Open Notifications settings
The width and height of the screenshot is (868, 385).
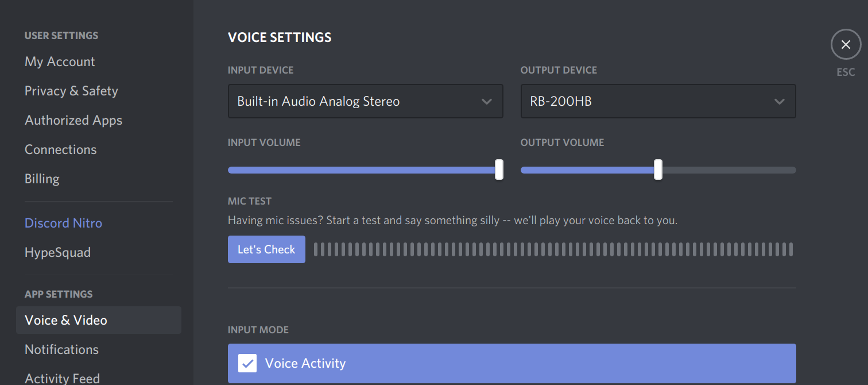coord(61,349)
